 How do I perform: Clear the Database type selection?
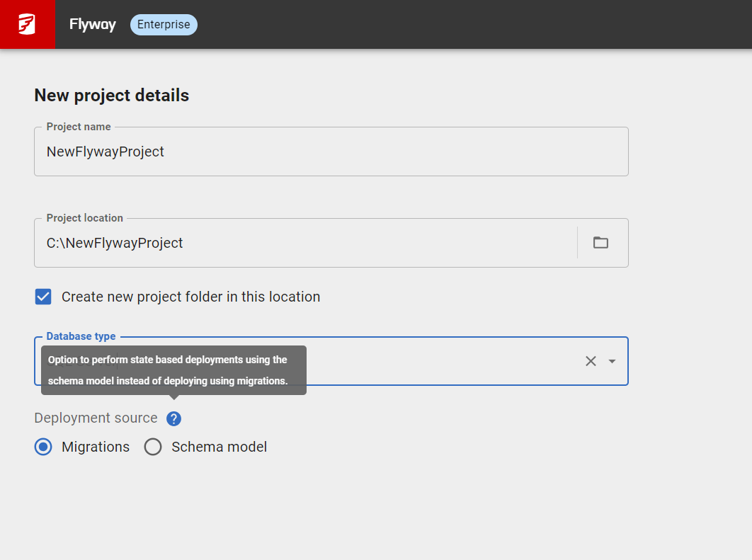tap(591, 361)
